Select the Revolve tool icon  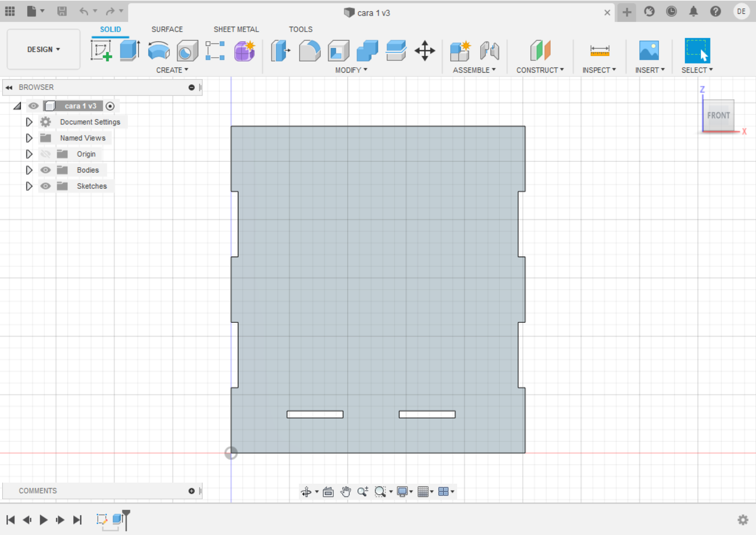coord(159,51)
